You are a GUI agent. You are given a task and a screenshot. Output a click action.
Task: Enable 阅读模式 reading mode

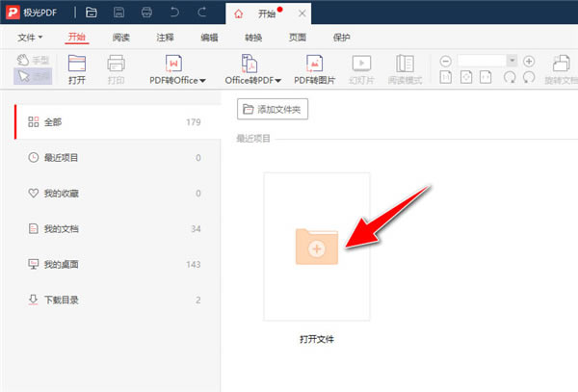click(405, 69)
